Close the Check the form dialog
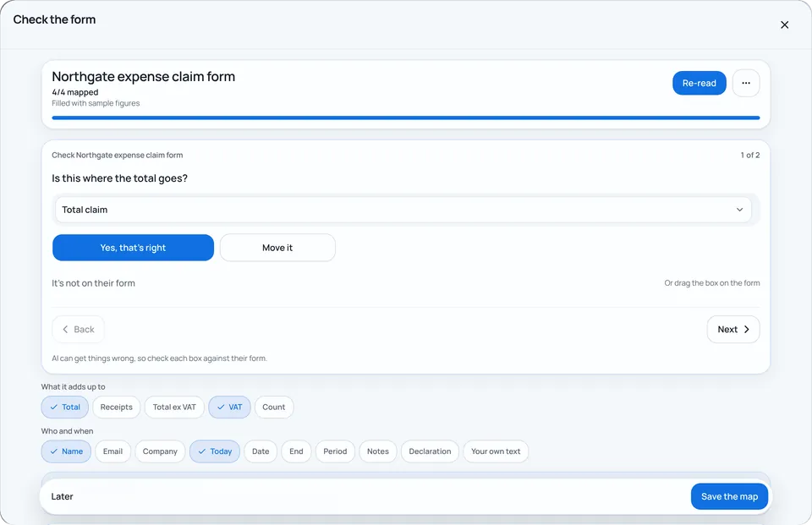The height and width of the screenshot is (525, 812). point(785,25)
